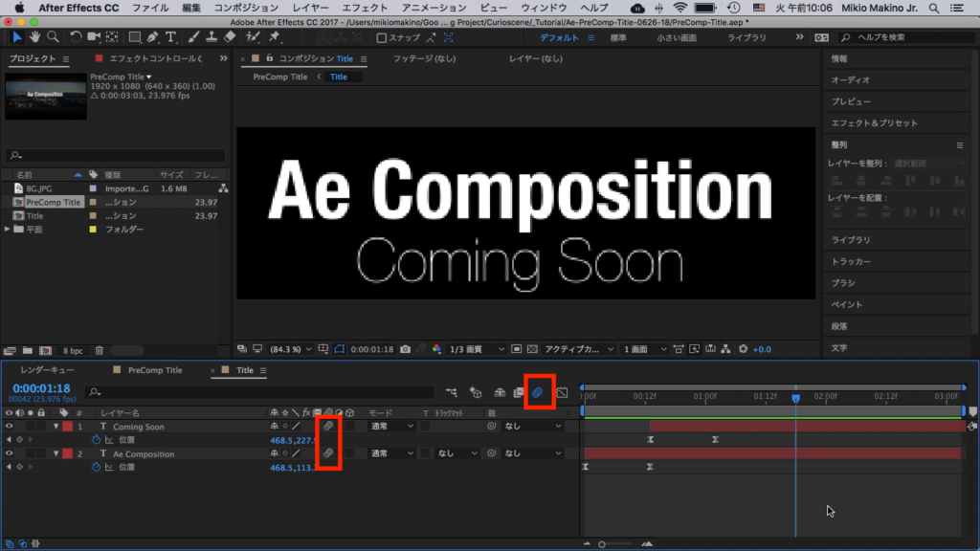Select the 小さい画面 workspace
Viewport: 980px width, 551px height.
[677, 38]
